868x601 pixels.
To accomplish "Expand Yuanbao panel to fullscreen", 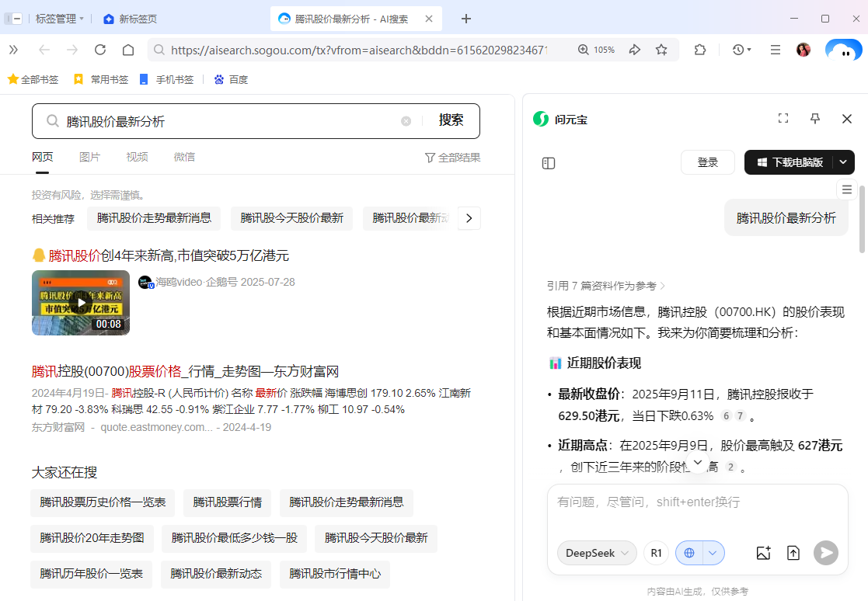I will click(x=783, y=118).
